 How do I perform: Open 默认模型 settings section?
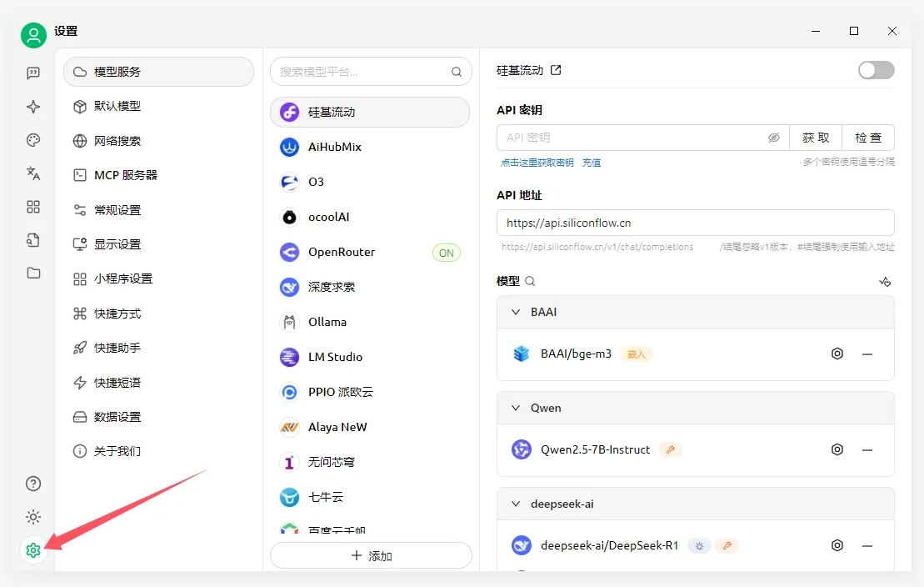tap(117, 106)
